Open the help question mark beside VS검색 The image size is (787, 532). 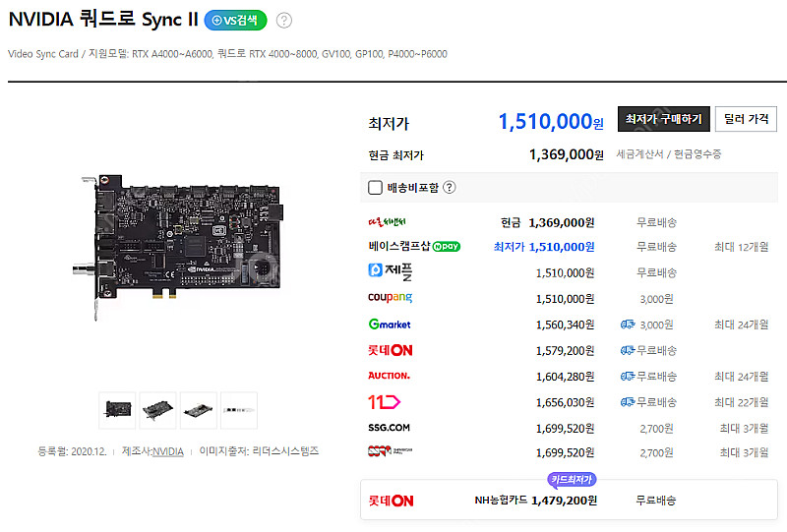click(284, 20)
